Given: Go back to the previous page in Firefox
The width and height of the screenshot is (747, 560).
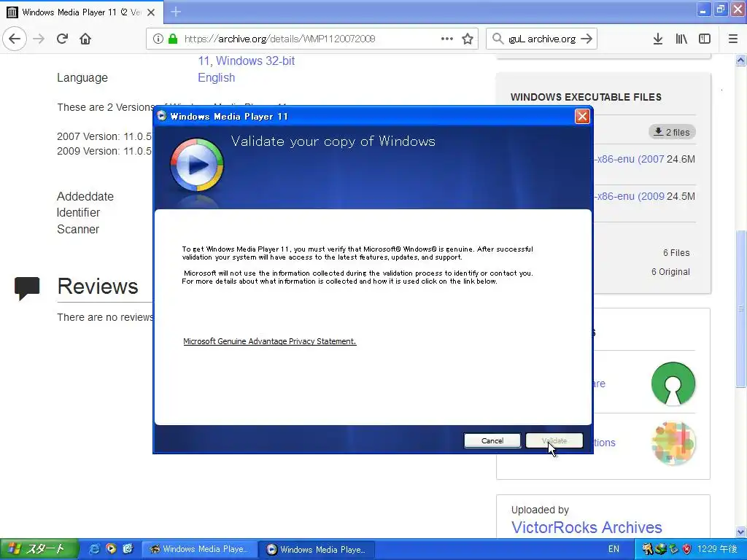Looking at the screenshot, I should tap(15, 39).
